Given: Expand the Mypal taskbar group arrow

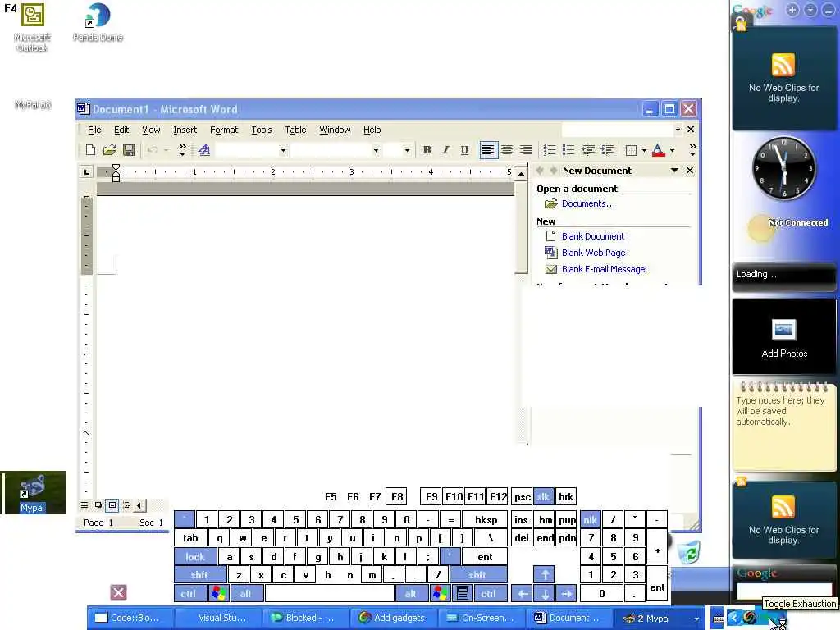Looking at the screenshot, I should coord(697,619).
